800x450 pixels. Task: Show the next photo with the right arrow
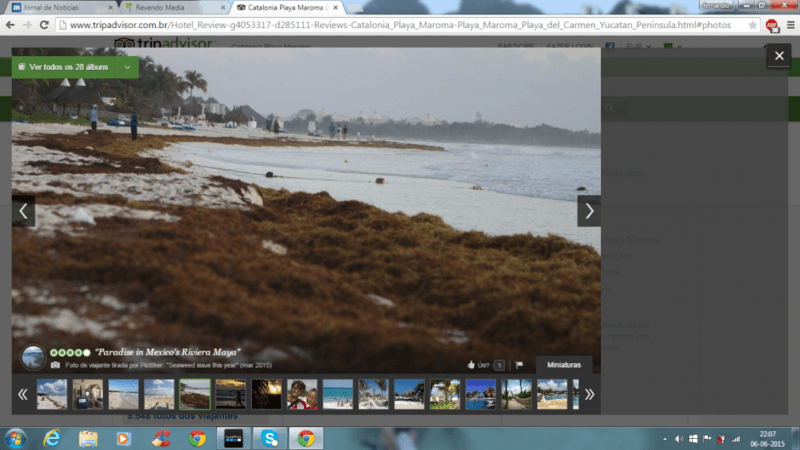[589, 211]
